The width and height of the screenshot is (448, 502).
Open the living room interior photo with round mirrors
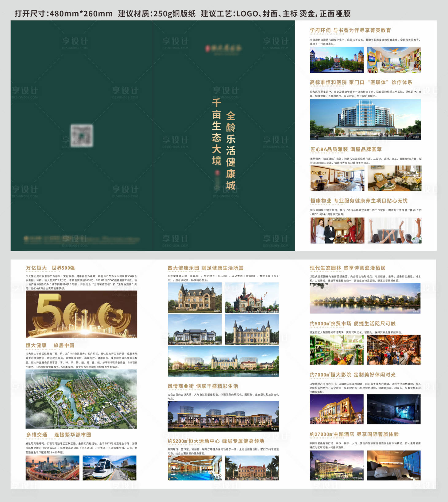pos(337,178)
